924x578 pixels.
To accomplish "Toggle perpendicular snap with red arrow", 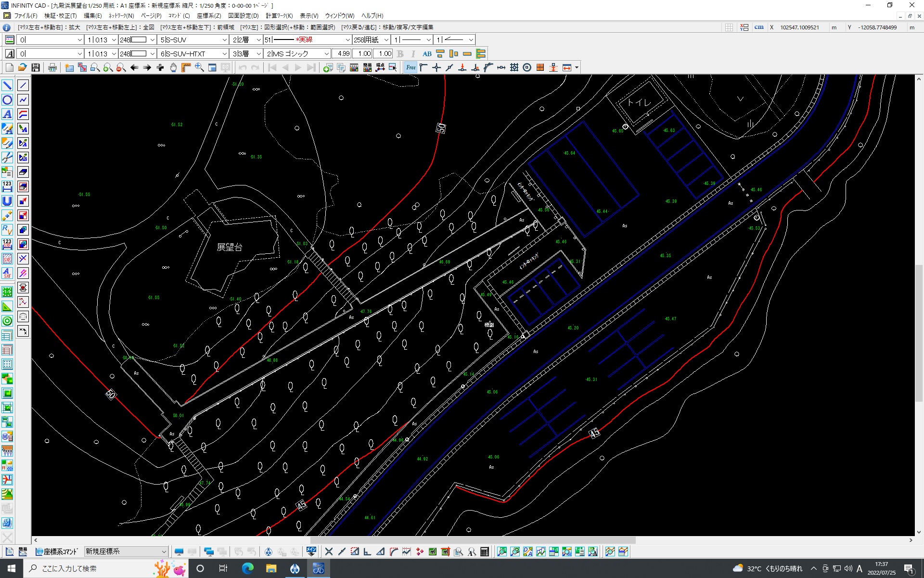I will point(462,67).
